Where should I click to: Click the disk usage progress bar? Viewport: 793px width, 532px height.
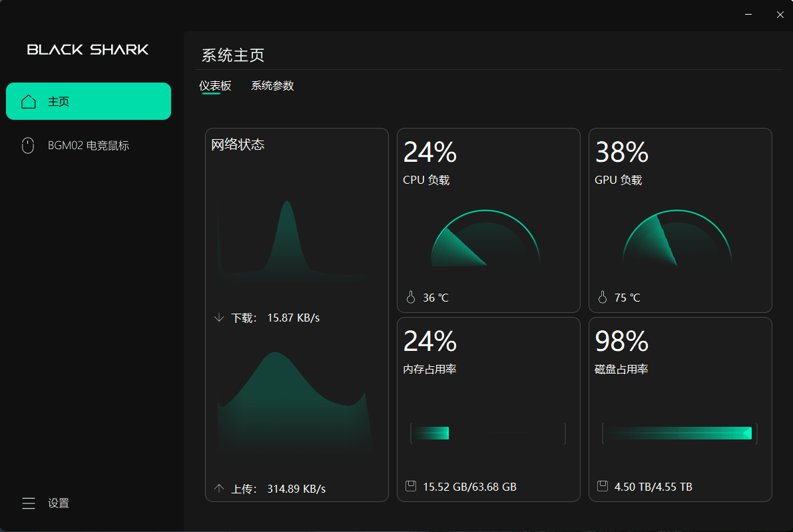click(680, 433)
